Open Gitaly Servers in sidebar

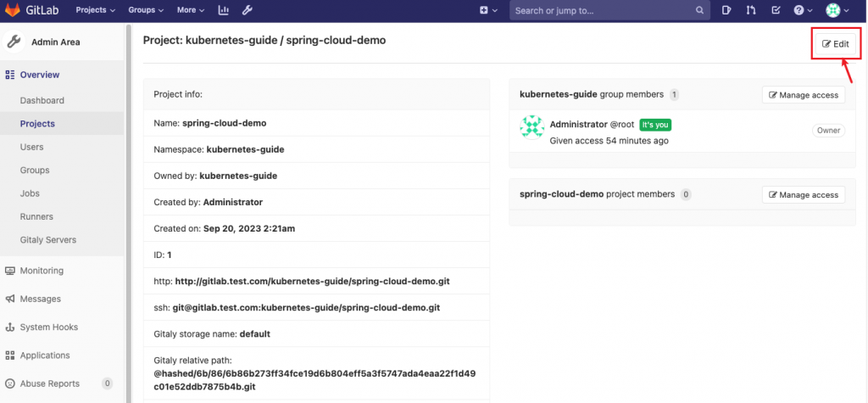coord(48,240)
